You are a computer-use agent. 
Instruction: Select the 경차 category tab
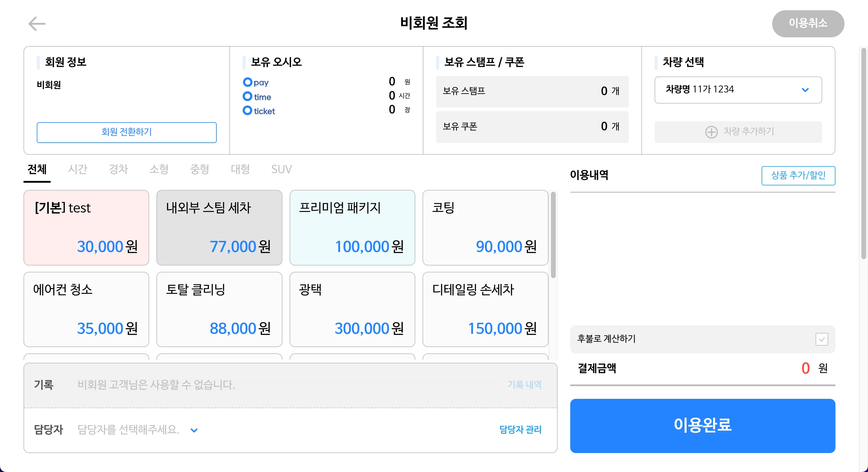[118, 169]
